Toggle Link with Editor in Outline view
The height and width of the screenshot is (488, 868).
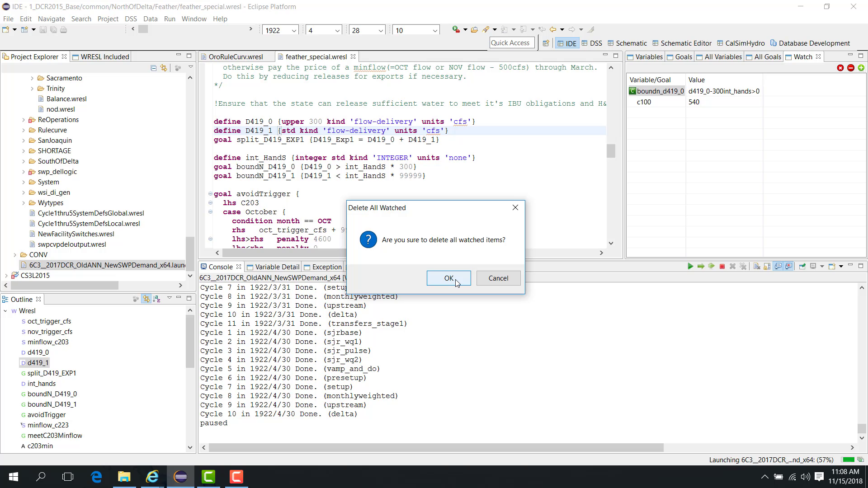pyautogui.click(x=146, y=299)
